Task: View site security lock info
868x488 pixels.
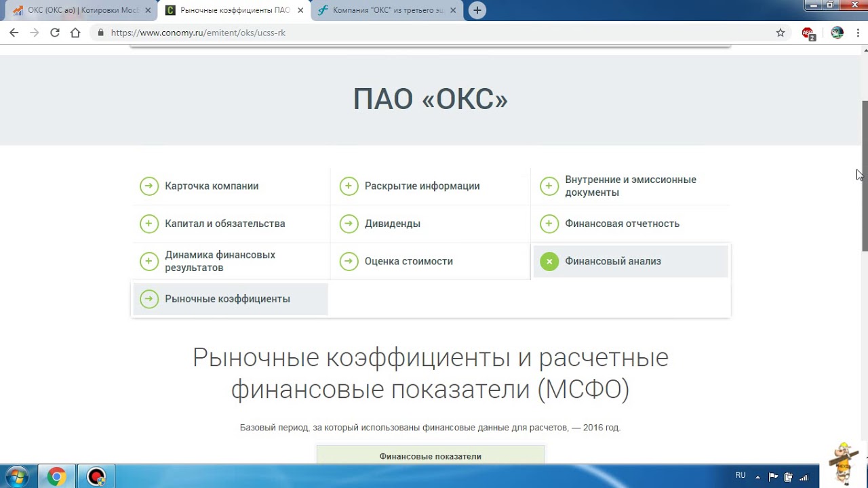Action: click(x=101, y=33)
